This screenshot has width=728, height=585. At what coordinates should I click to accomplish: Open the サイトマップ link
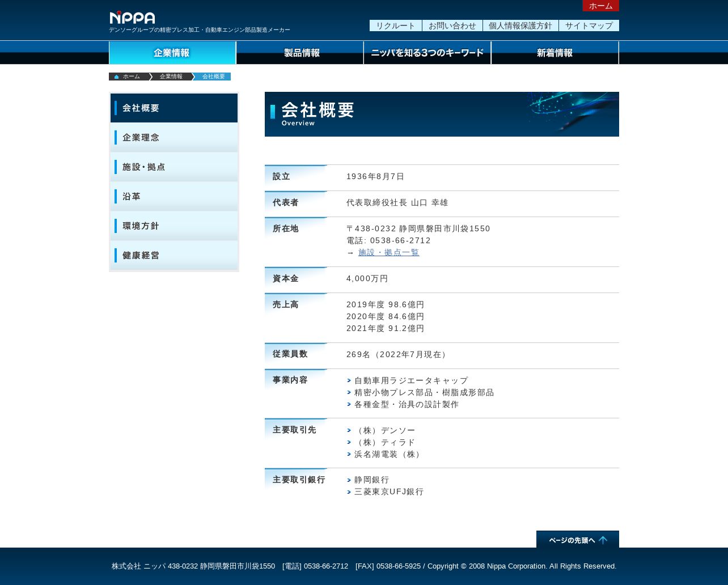[x=589, y=26]
